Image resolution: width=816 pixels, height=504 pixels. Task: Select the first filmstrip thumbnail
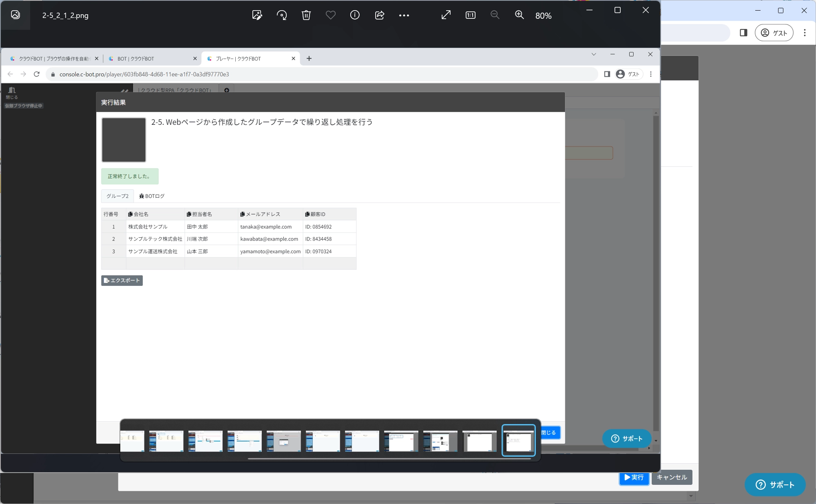coord(132,440)
